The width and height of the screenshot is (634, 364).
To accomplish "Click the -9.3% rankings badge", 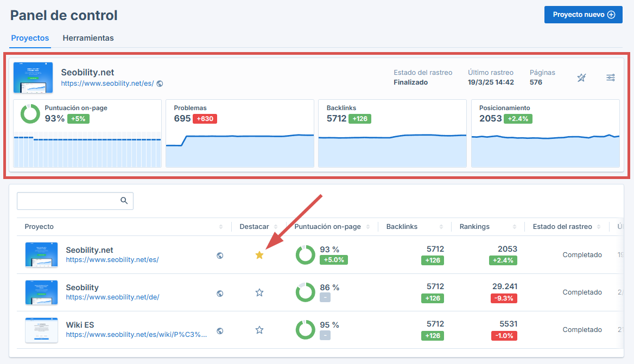I will tap(504, 298).
